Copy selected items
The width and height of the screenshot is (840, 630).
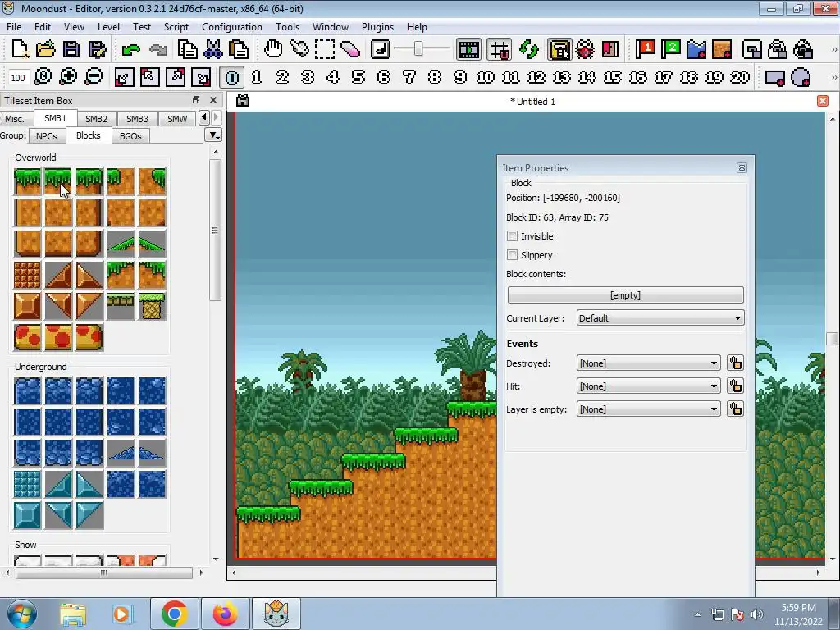pos(188,49)
